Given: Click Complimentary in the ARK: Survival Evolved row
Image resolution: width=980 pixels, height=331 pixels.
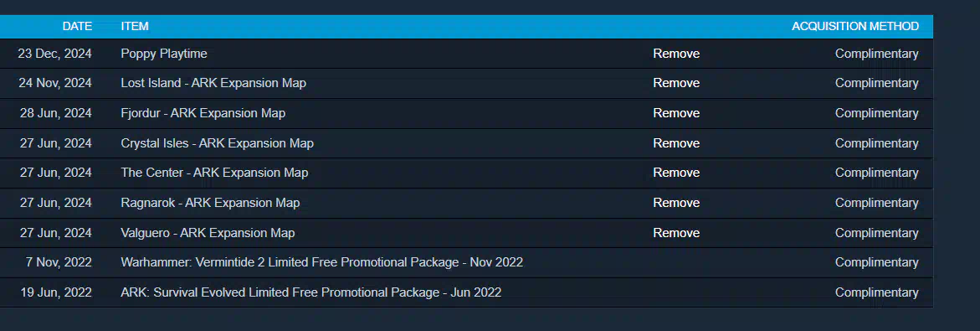Looking at the screenshot, I should pyautogui.click(x=877, y=292).
